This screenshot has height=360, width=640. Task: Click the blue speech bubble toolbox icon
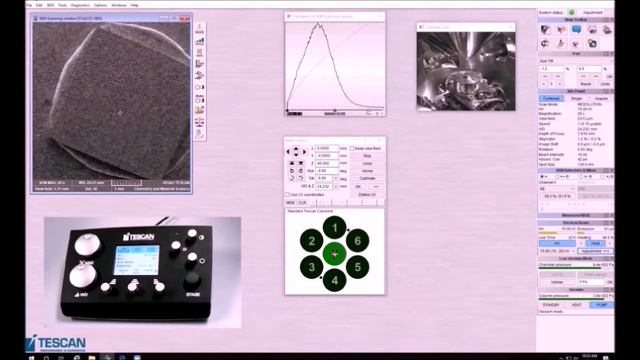(576, 29)
